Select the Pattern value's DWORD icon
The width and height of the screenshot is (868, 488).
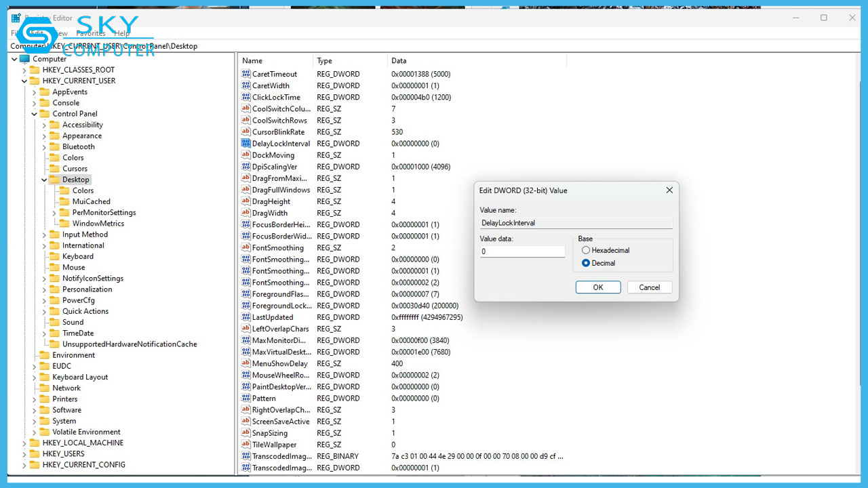coord(245,398)
